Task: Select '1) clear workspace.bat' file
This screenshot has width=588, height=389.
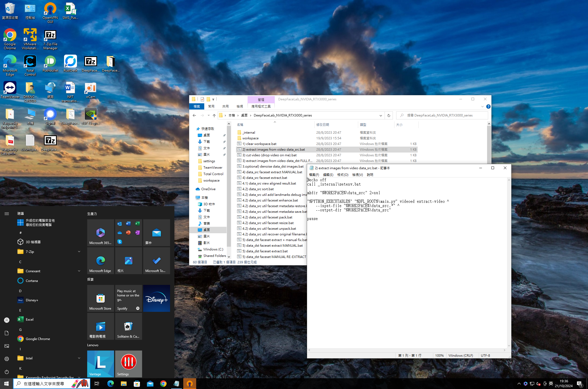Action: click(x=327, y=144)
